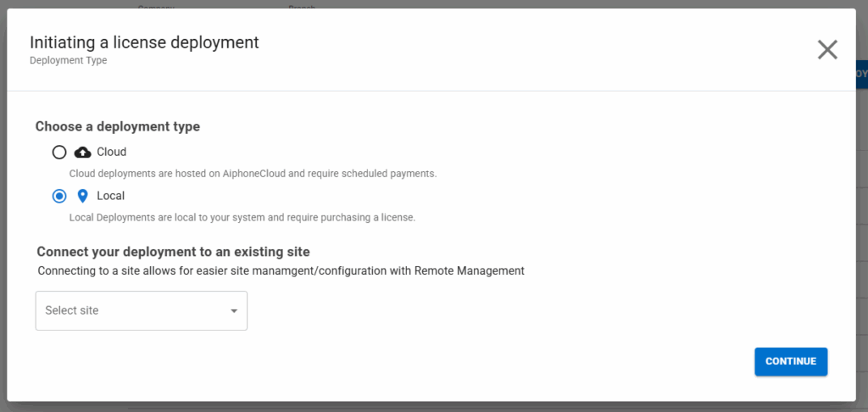Open the Select site combo box
The height and width of the screenshot is (412, 868).
coord(131,311)
